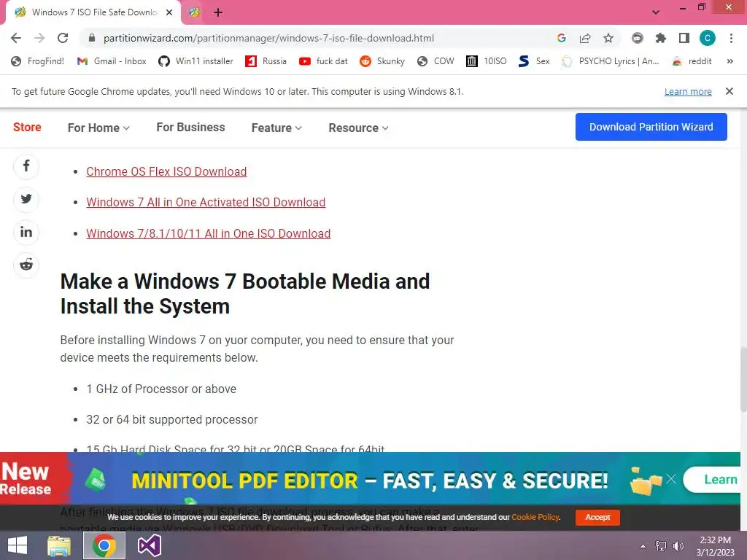The width and height of the screenshot is (747, 560).
Task: Open the Store menu item
Action: click(27, 127)
